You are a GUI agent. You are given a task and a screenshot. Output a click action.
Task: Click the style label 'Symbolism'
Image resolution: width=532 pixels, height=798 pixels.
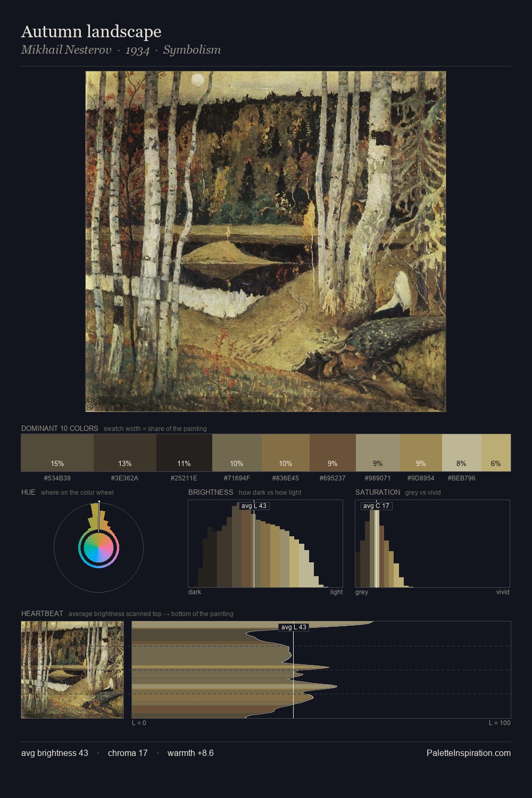pyautogui.click(x=192, y=50)
